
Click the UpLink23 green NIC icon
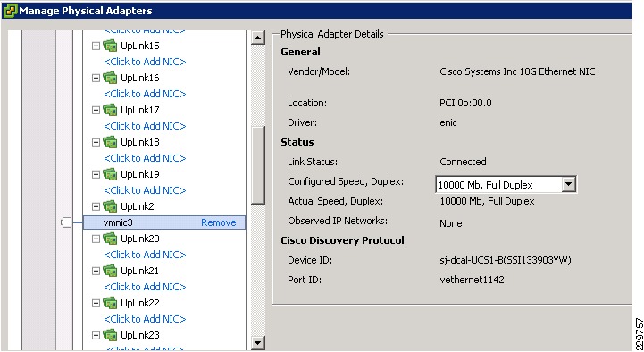pos(110,335)
